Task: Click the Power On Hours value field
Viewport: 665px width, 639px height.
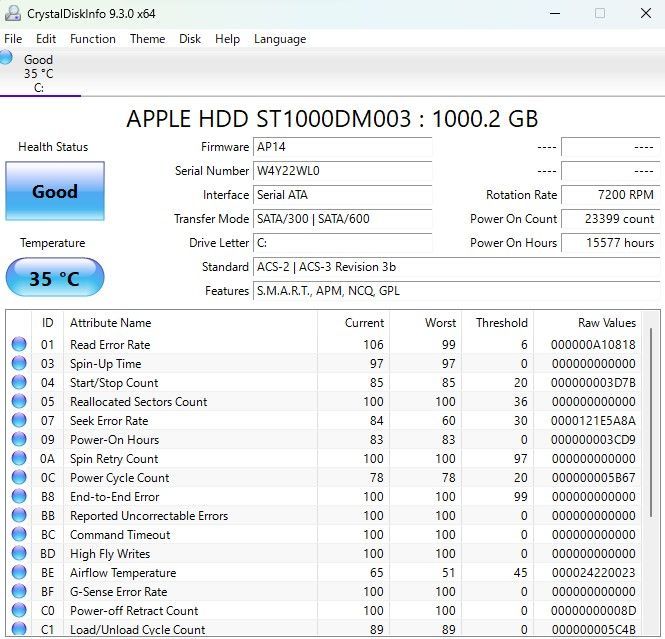Action: (609, 243)
